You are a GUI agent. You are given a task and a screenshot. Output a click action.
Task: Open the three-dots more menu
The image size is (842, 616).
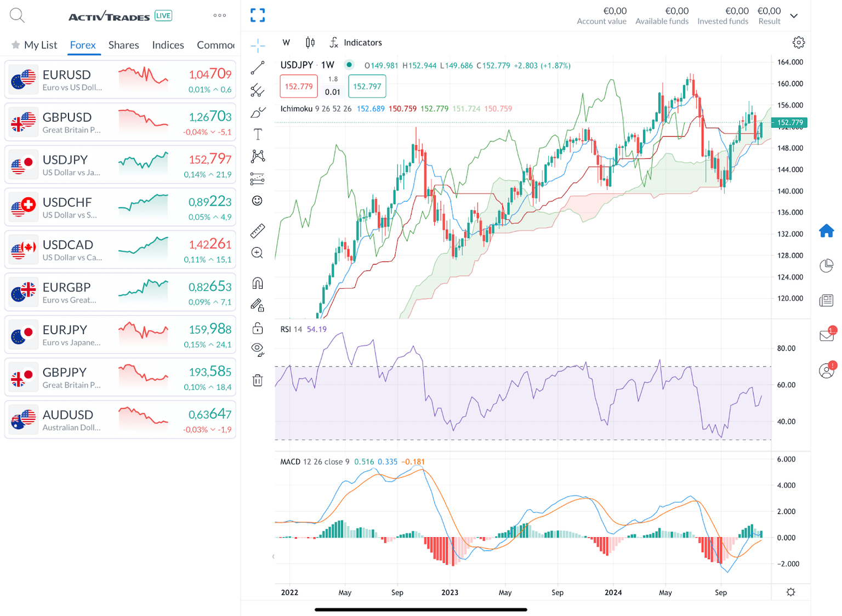(220, 15)
